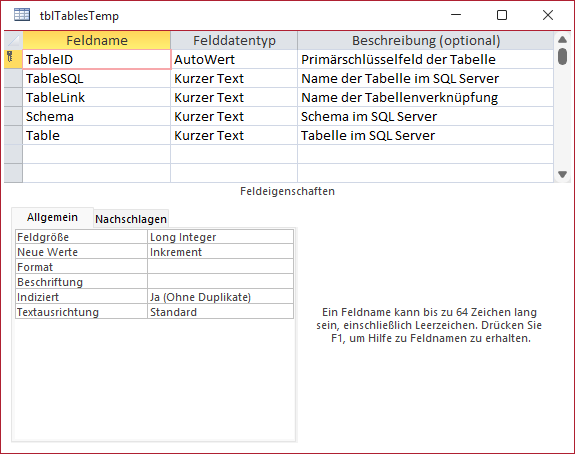Select the TableLink field name cell
The image size is (575, 454).
97,98
